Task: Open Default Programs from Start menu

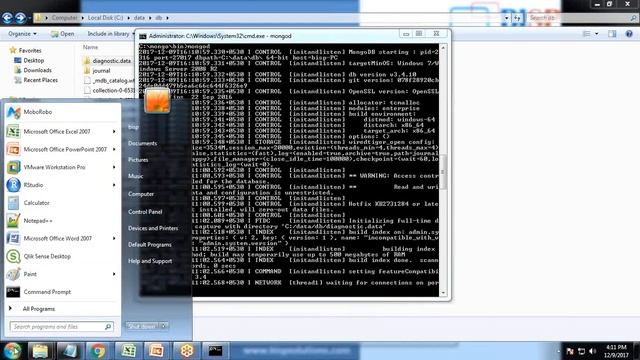Action: pos(150,245)
